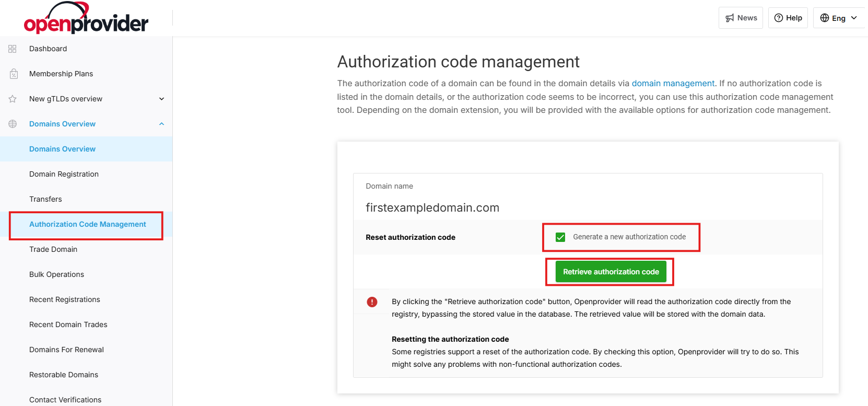Click the Reset authorization code label
868x406 pixels.
coord(410,237)
